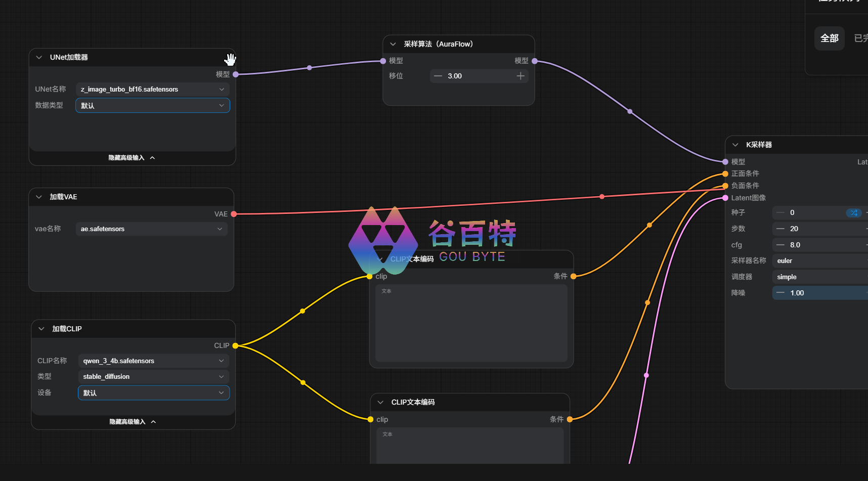Collapse the 采样算法 (AuraFlow) node
This screenshot has height=481, width=868.
393,44
